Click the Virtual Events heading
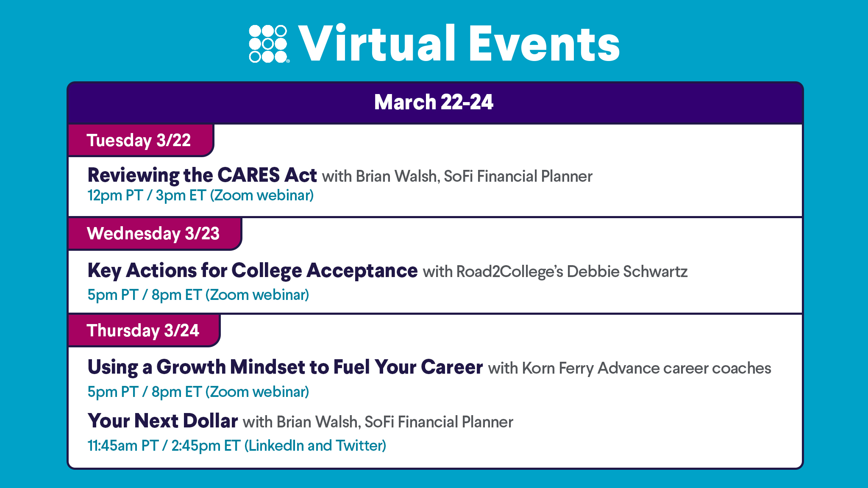Viewport: 868px width, 488px height. (459, 43)
